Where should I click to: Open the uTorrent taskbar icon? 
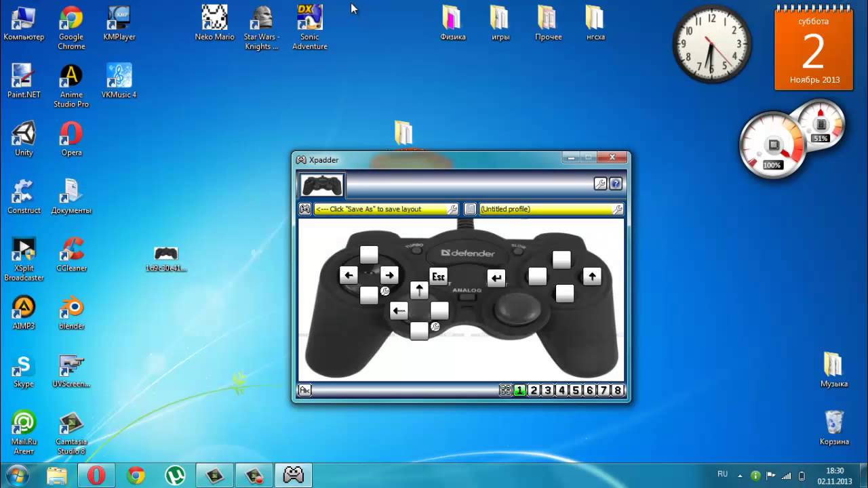click(176, 476)
